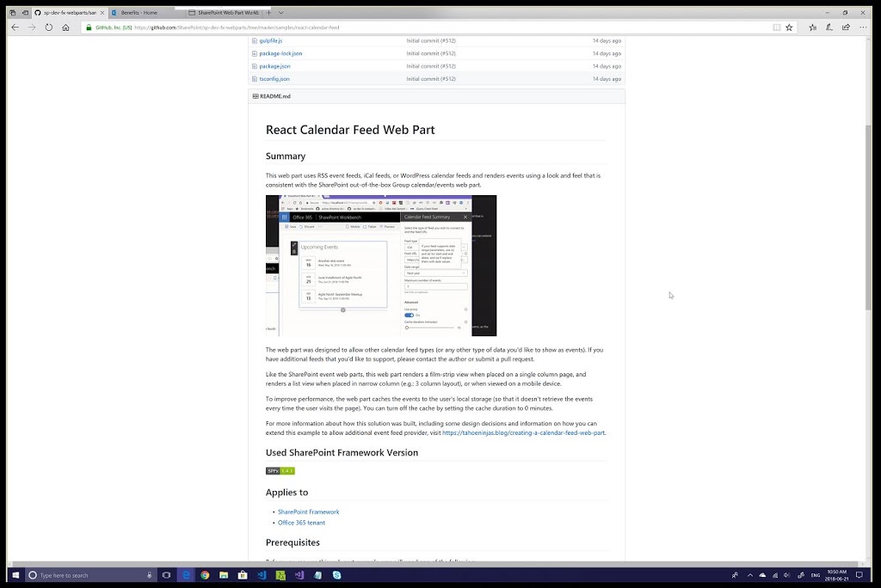The width and height of the screenshot is (881, 588).
Task: Open the tsconfig.json file
Action: tap(274, 79)
